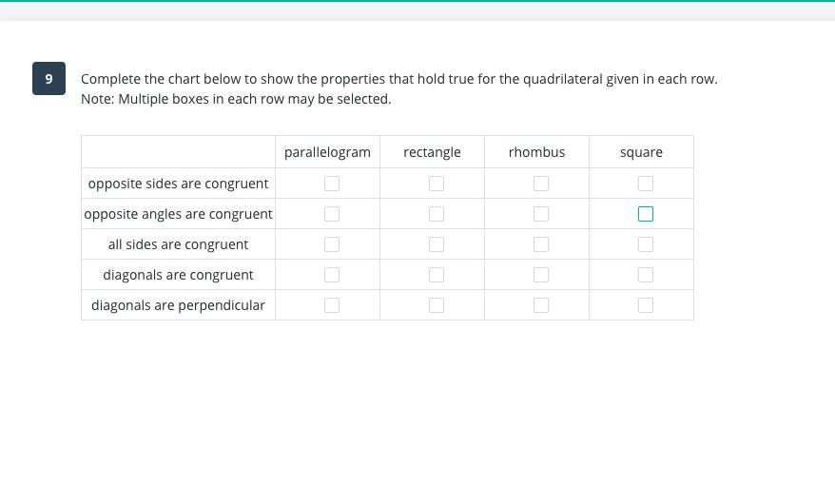Tick rectangle box for opposite angles congruent
Screen dimensions: 835x504
tap(437, 214)
